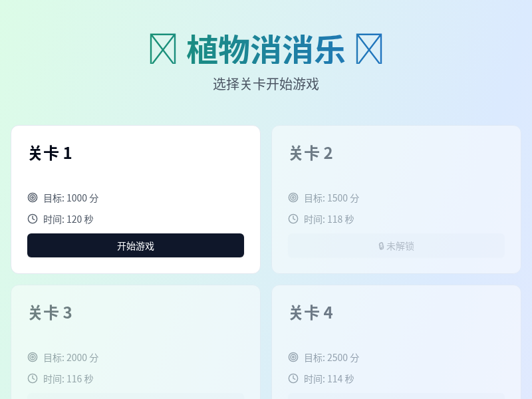Click the locked 未解锁 button on 关卡 2
This screenshot has height=399, width=532.
click(x=396, y=245)
